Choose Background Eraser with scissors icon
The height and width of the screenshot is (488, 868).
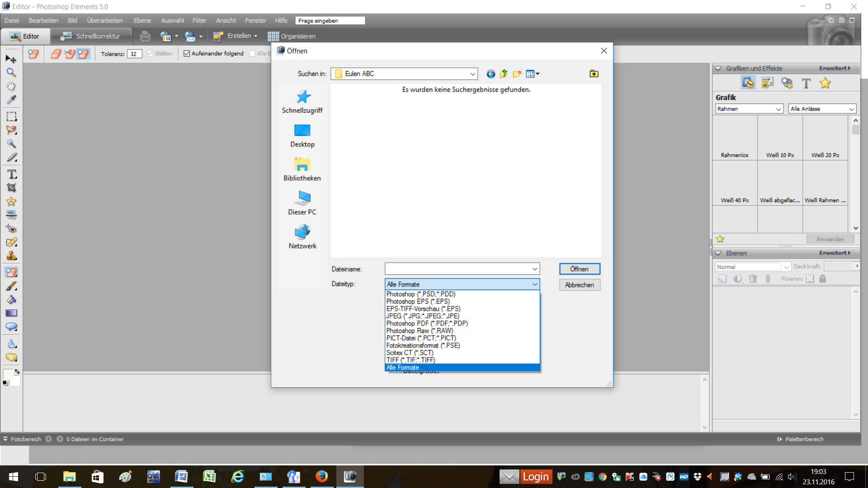click(70, 54)
